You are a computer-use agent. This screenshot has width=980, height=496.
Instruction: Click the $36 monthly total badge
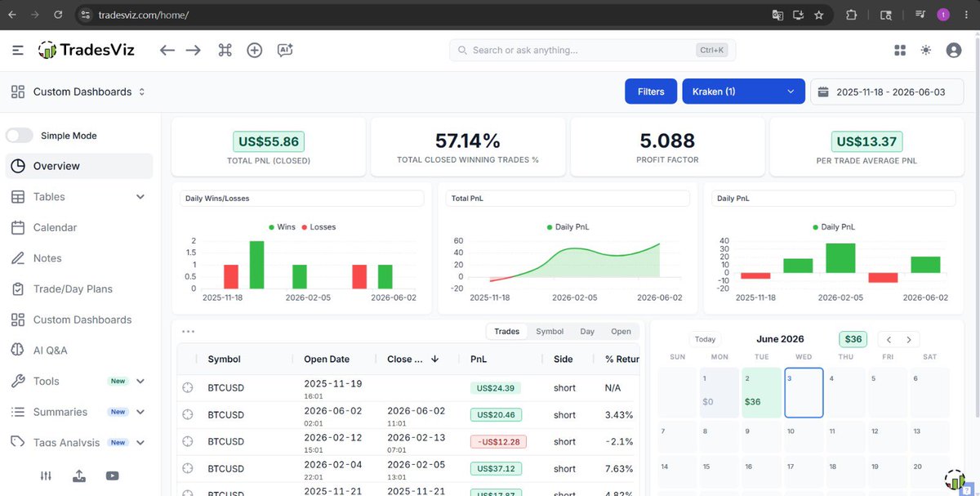point(853,339)
